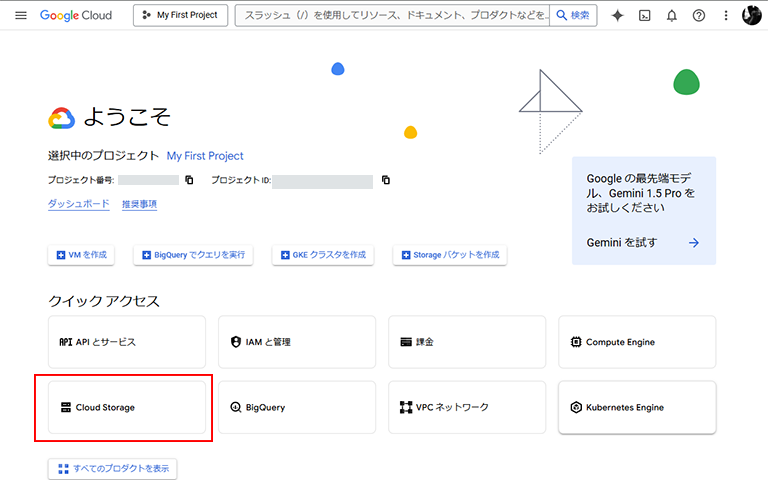Open Gemini sparkle assistant icon

[618, 16]
